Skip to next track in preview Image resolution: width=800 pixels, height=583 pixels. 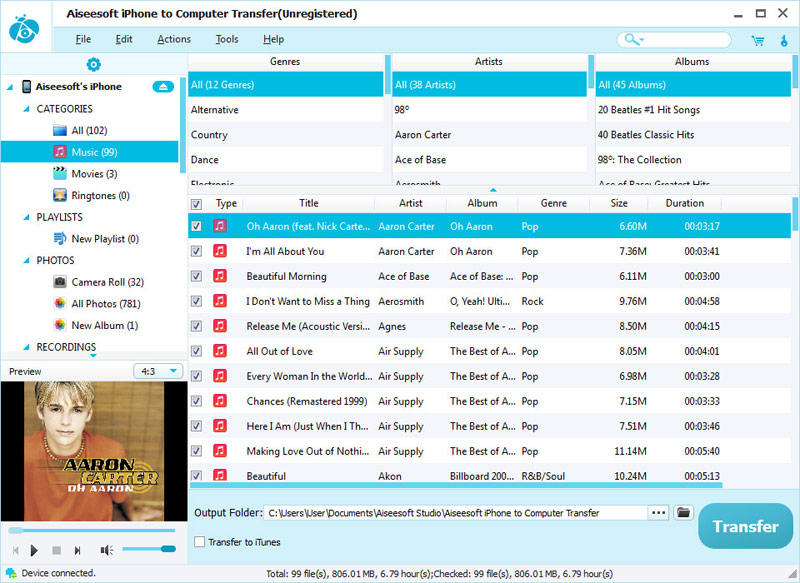click(78, 550)
